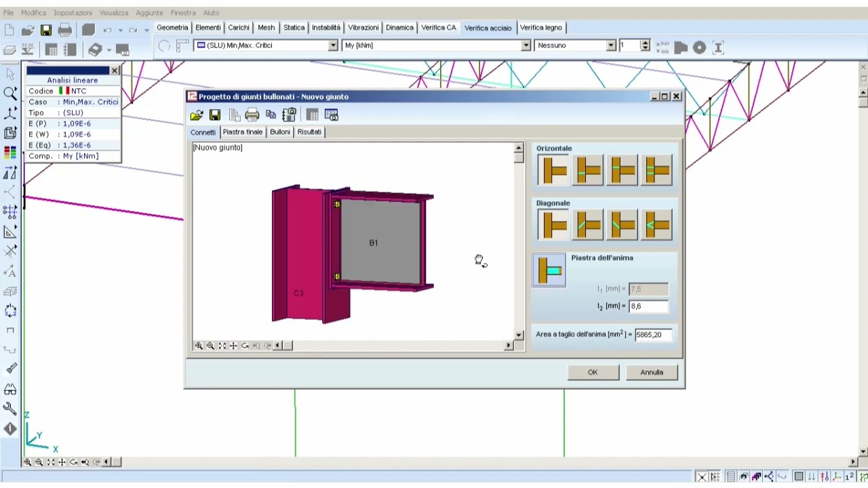Click the wrench tool in left sidebar
This screenshot has width=868, height=488.
coord(10,409)
